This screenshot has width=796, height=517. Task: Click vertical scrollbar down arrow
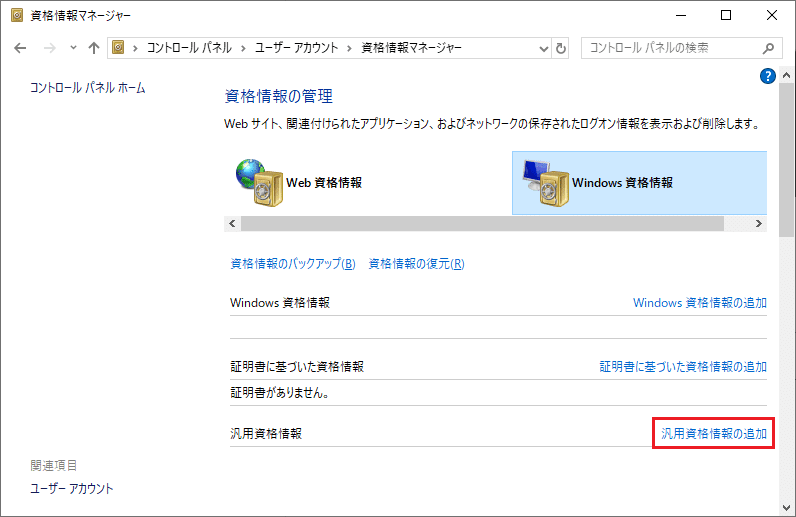[x=787, y=508]
